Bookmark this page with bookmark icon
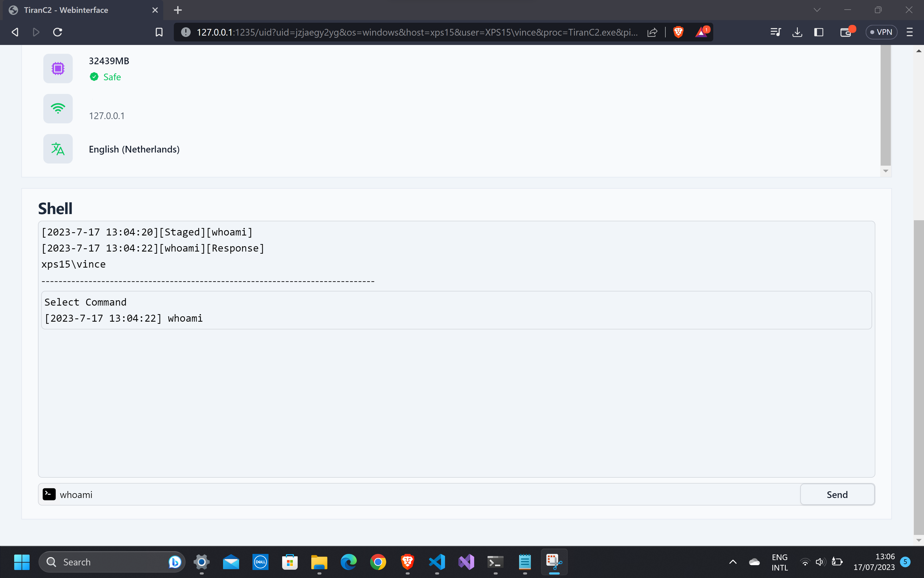Image resolution: width=924 pixels, height=578 pixels. 159,32
